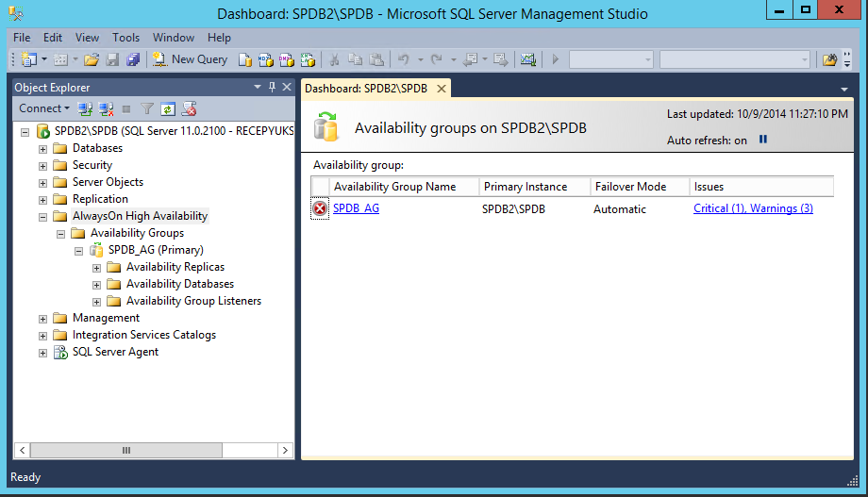This screenshot has height=497, width=868.
Task: Expand the Server Objects folder
Action: 42,183
